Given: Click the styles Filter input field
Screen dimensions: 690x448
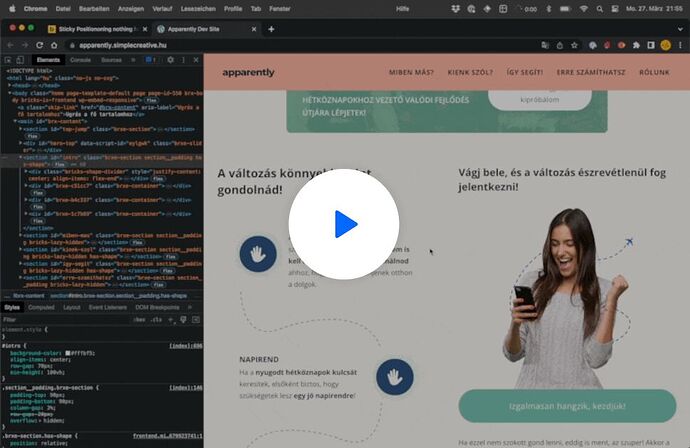Looking at the screenshot, I should (x=66, y=319).
